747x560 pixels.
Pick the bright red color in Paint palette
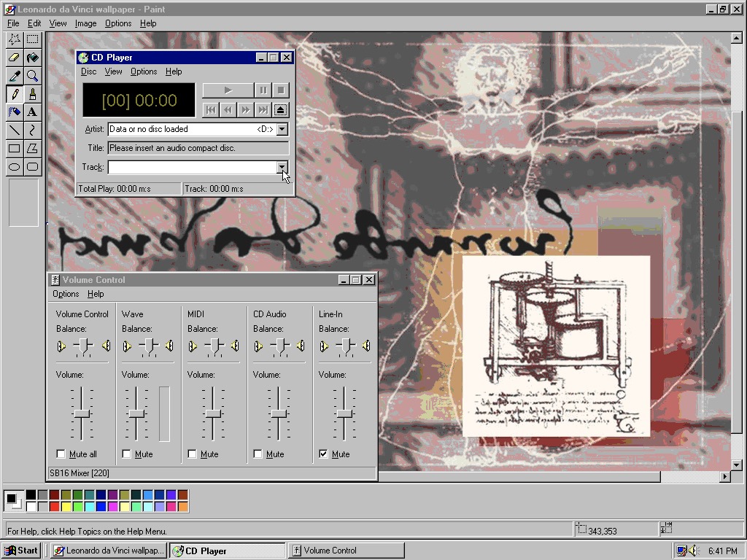click(54, 506)
